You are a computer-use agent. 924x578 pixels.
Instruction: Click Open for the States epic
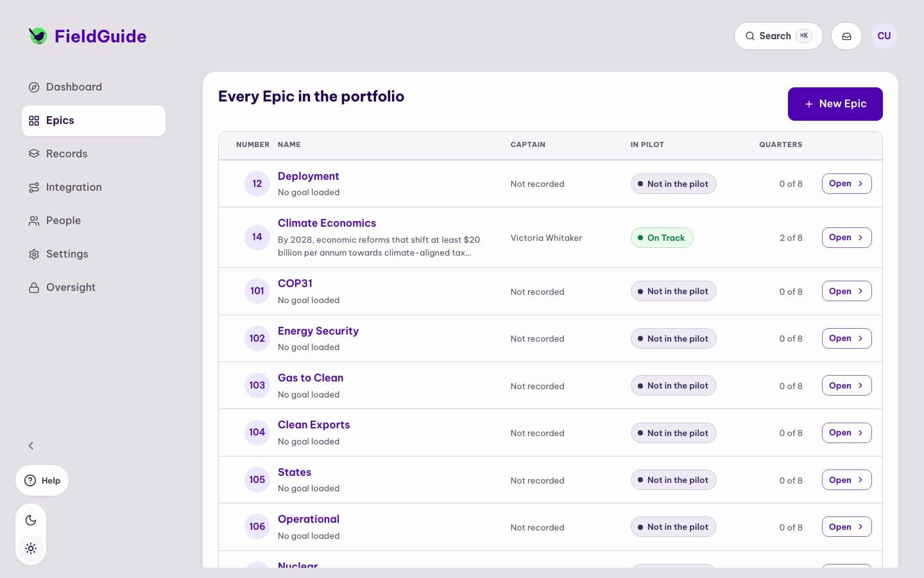click(x=846, y=480)
